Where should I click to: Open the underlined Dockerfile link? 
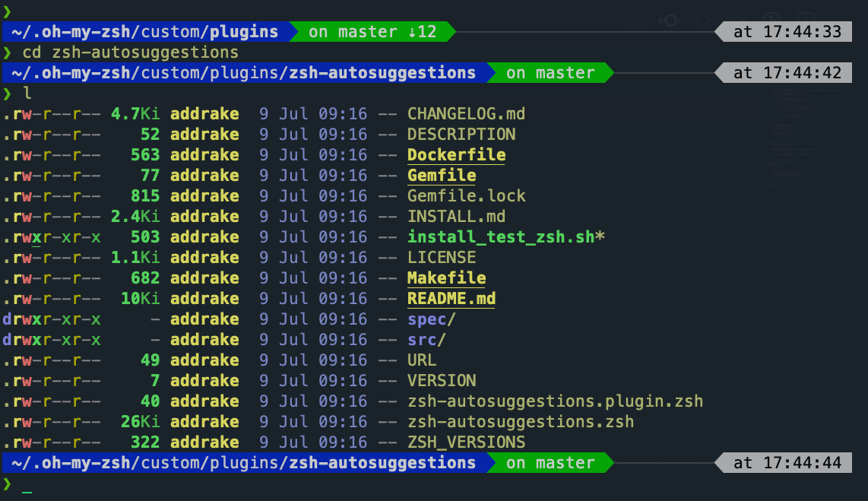(455, 154)
